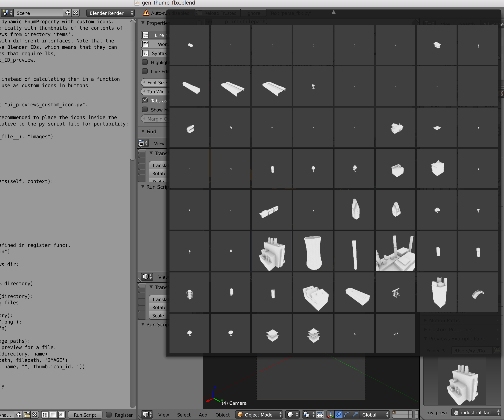This screenshot has height=420, width=504.
Task: Toggle the Register checkbox
Action: point(109,415)
